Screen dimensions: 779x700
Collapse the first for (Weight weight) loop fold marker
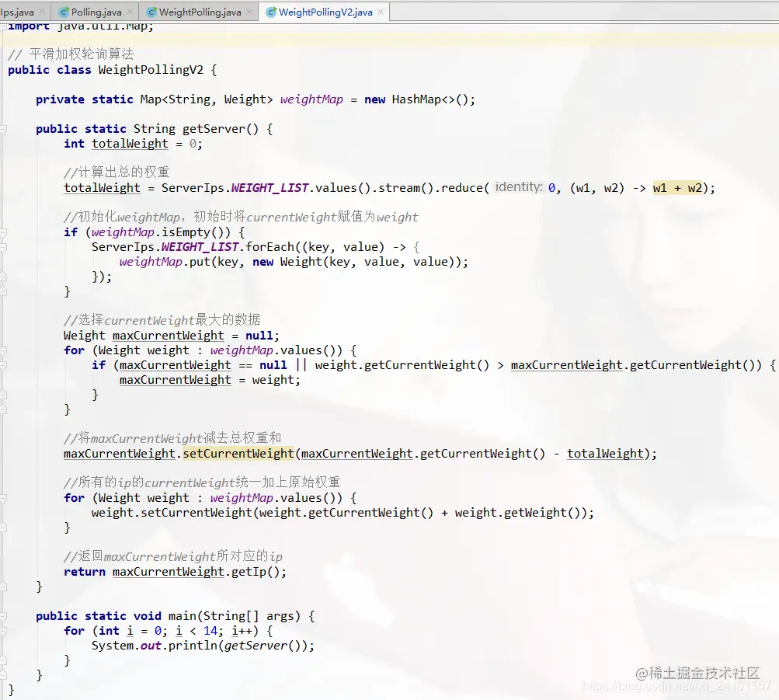pos(3,350)
